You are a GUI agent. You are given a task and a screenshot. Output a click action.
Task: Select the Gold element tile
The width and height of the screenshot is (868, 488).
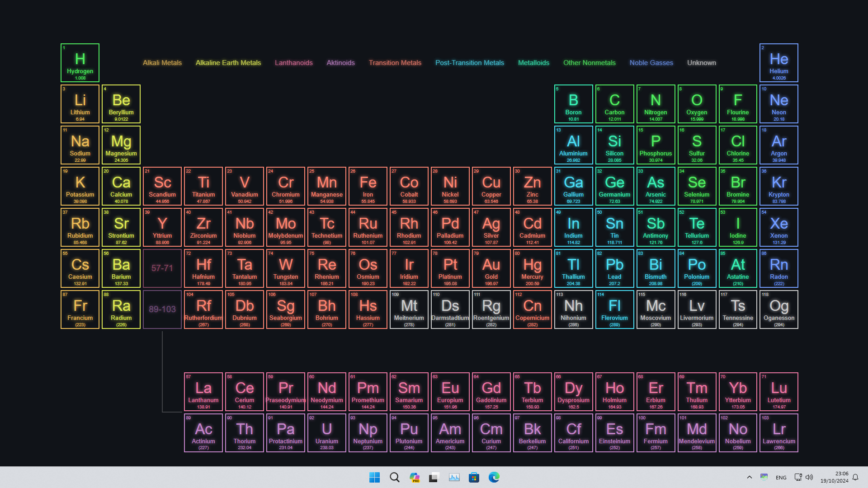tap(491, 268)
